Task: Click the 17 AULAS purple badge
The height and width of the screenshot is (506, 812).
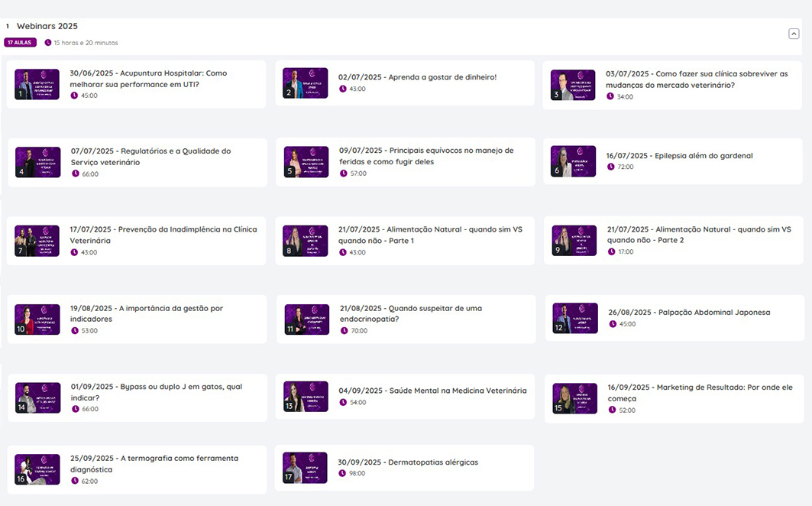Action: 20,43
